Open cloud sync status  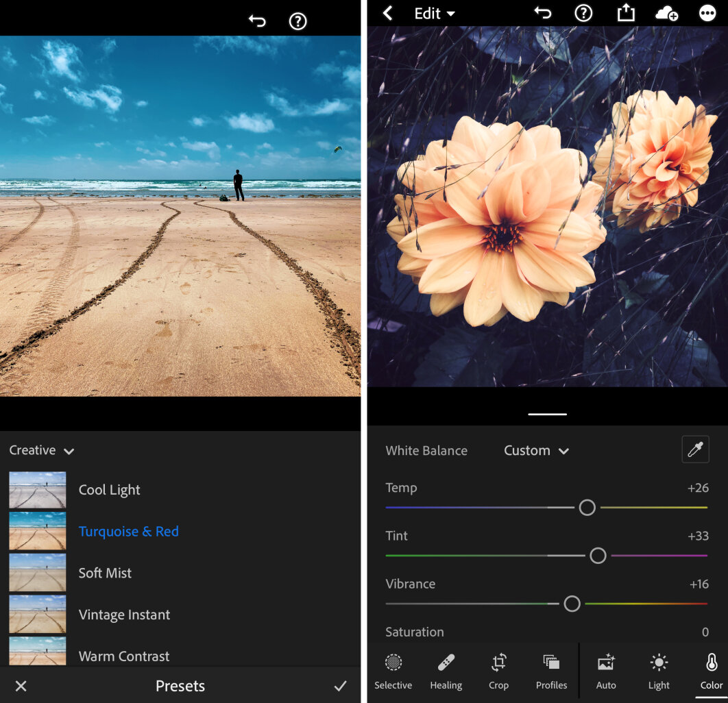[x=666, y=13]
